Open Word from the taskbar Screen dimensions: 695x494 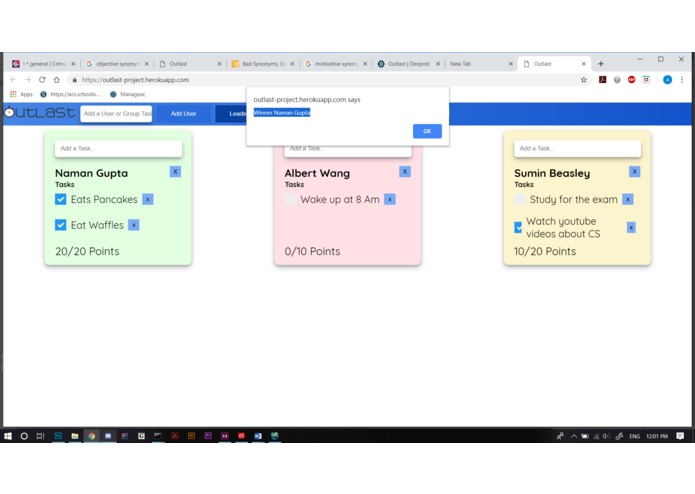pos(258,436)
